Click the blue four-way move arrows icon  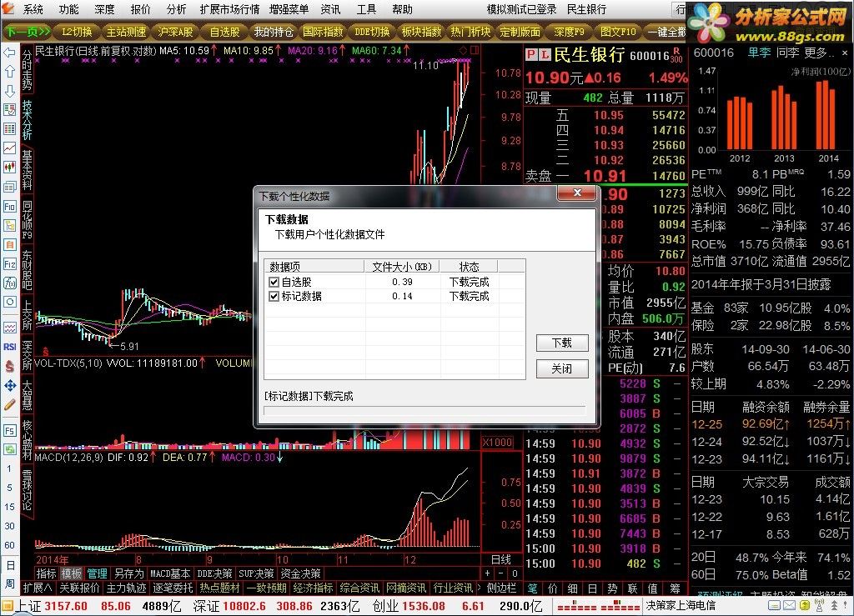(9, 385)
